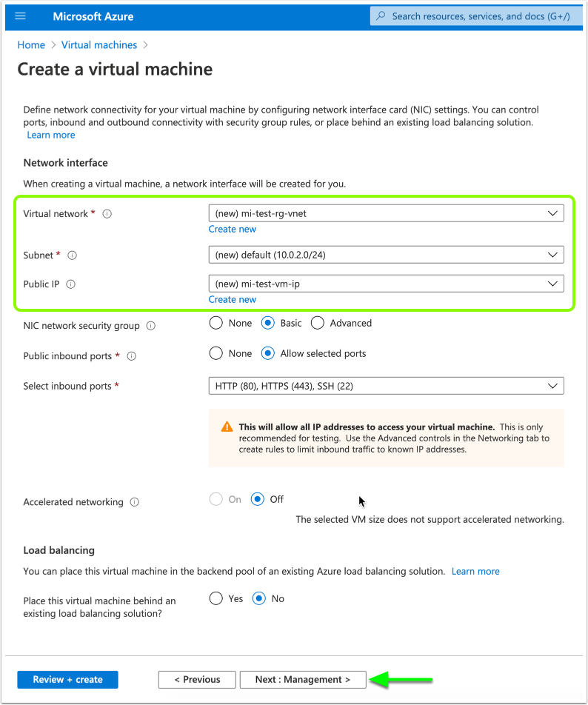Select None for public inbound ports

tap(216, 353)
